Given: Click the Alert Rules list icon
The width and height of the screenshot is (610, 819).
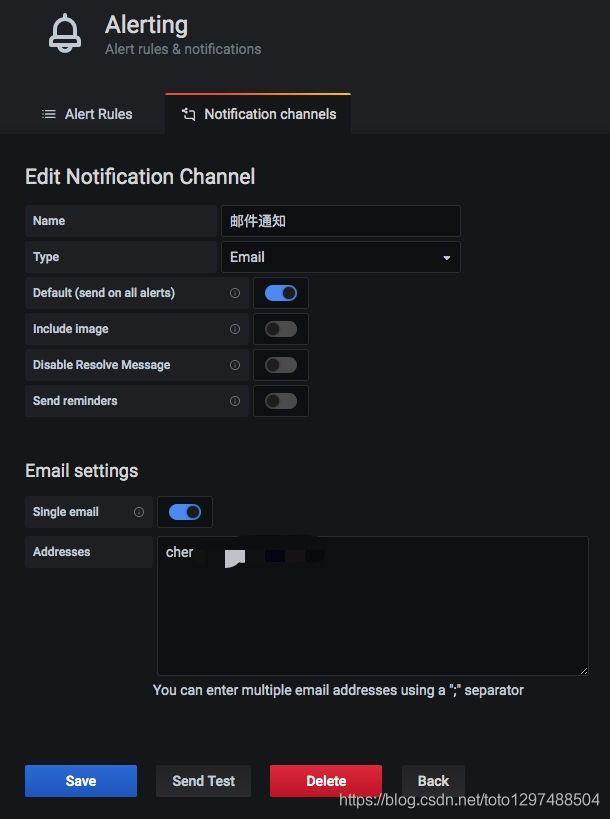Looking at the screenshot, I should click(48, 114).
